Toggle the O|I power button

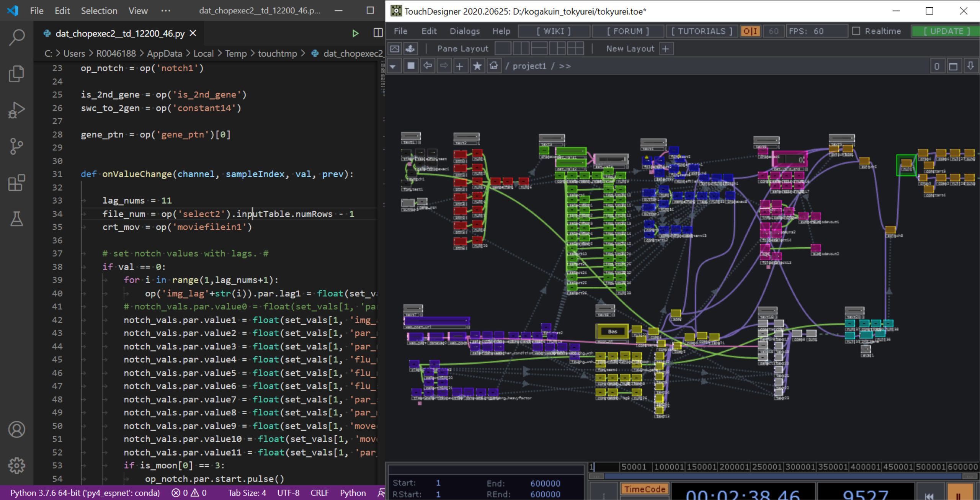pyautogui.click(x=750, y=31)
